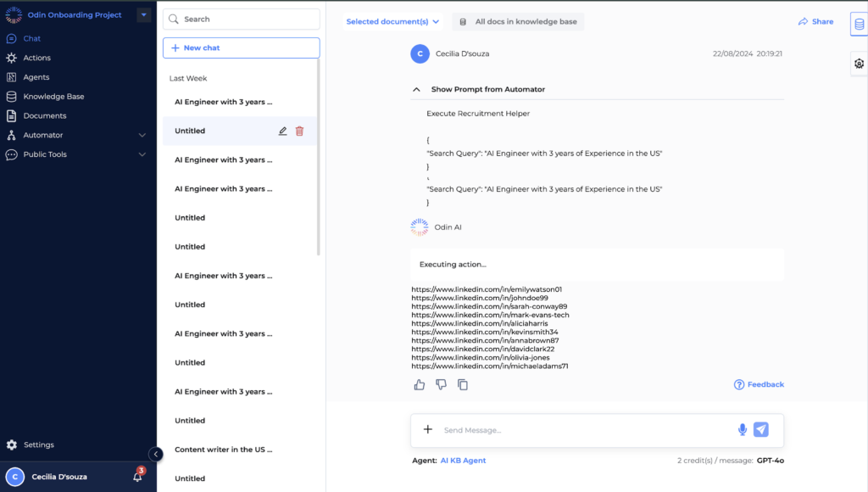Give the Odin AI response a thumbs up
This screenshot has width=868, height=492.
point(420,384)
